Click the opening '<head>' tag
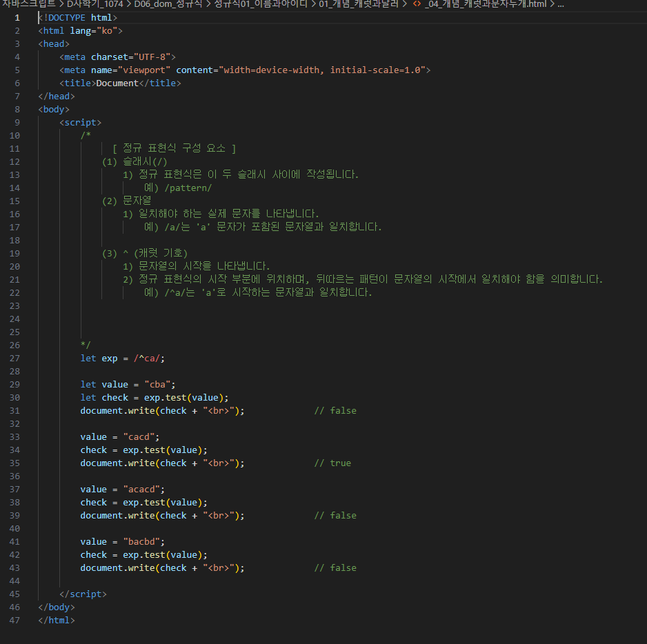 [54, 43]
